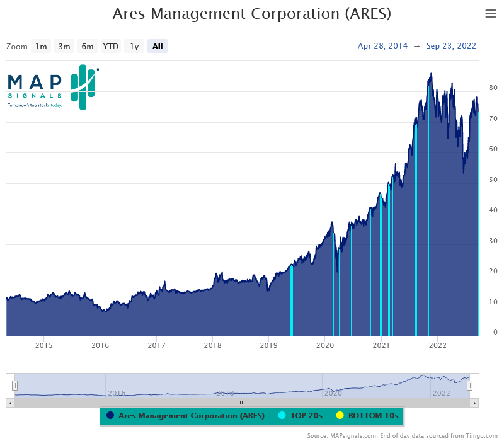504x441 pixels.
Task: Click the Ares Management Corporation (ARES) chart title
Action: click(251, 14)
